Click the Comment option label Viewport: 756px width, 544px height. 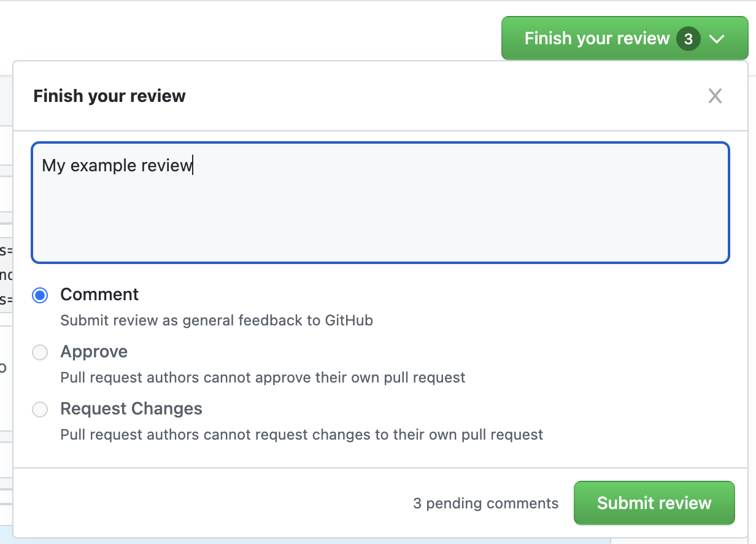coord(99,295)
